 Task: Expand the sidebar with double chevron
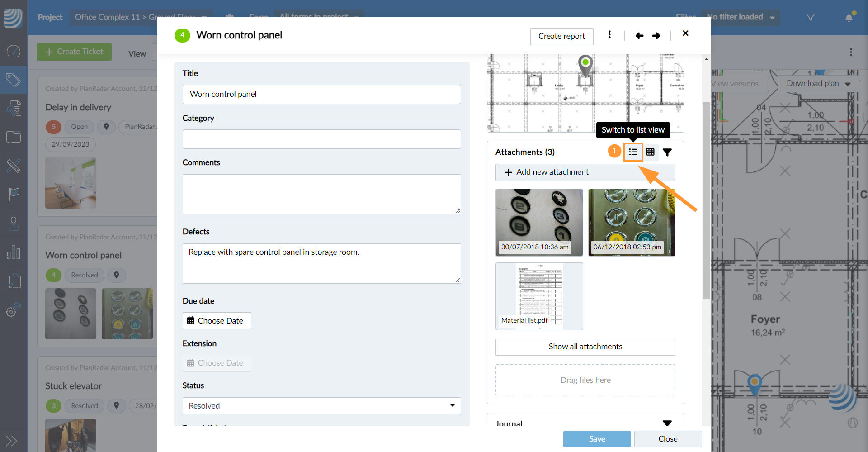(11, 441)
